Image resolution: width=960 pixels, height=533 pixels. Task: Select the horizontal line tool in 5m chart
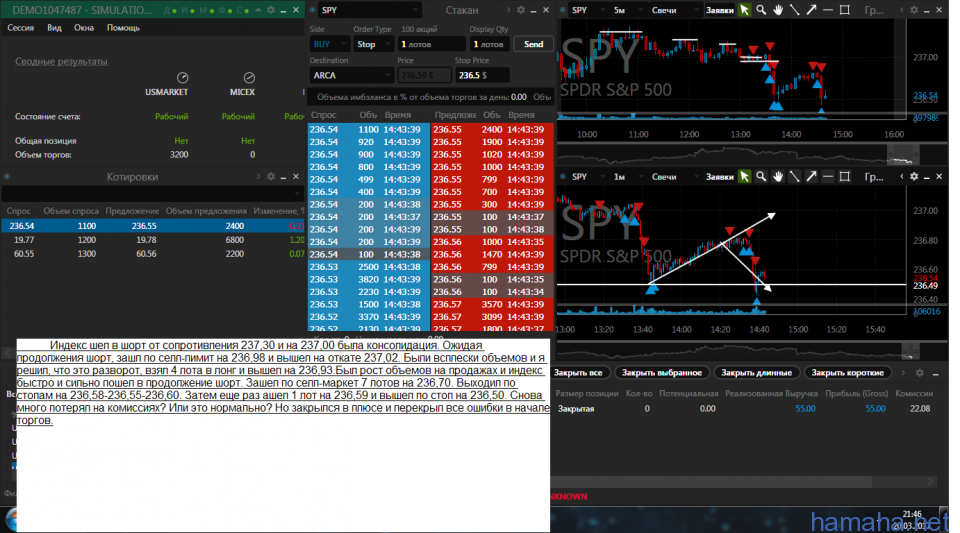point(828,10)
